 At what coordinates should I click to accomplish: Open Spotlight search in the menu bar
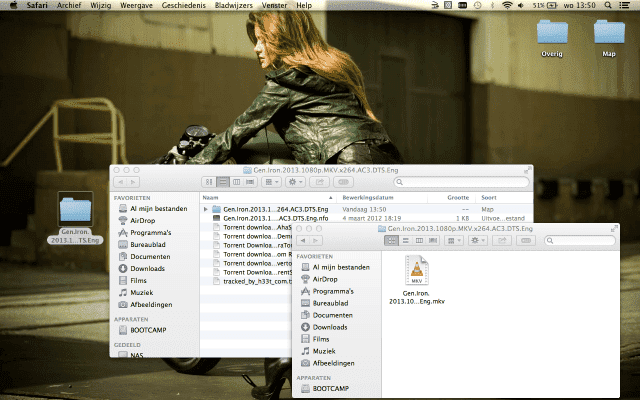click(608, 6)
